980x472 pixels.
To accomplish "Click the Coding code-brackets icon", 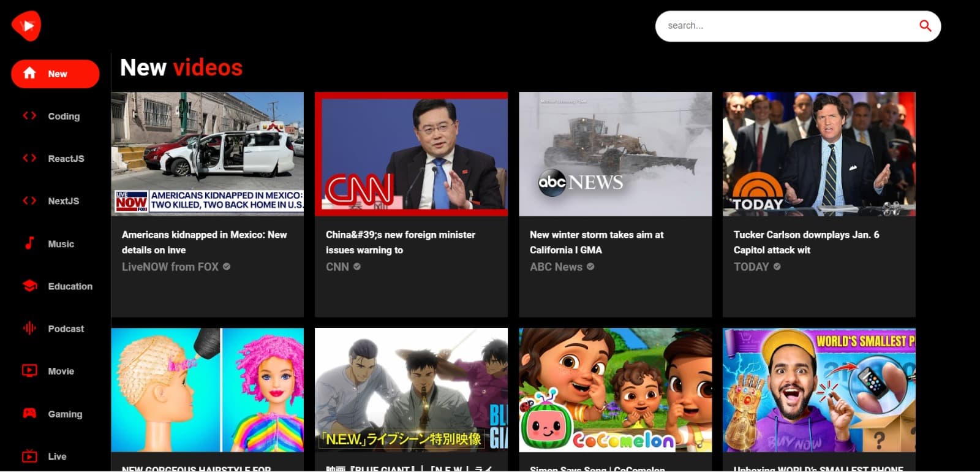I will (x=29, y=115).
